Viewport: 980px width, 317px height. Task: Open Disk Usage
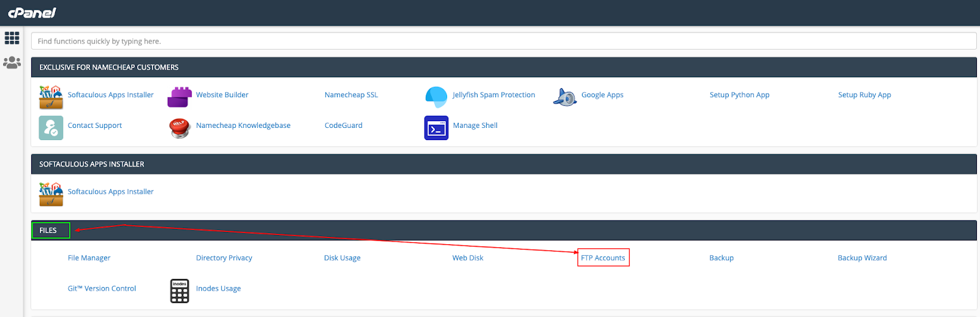click(x=342, y=258)
